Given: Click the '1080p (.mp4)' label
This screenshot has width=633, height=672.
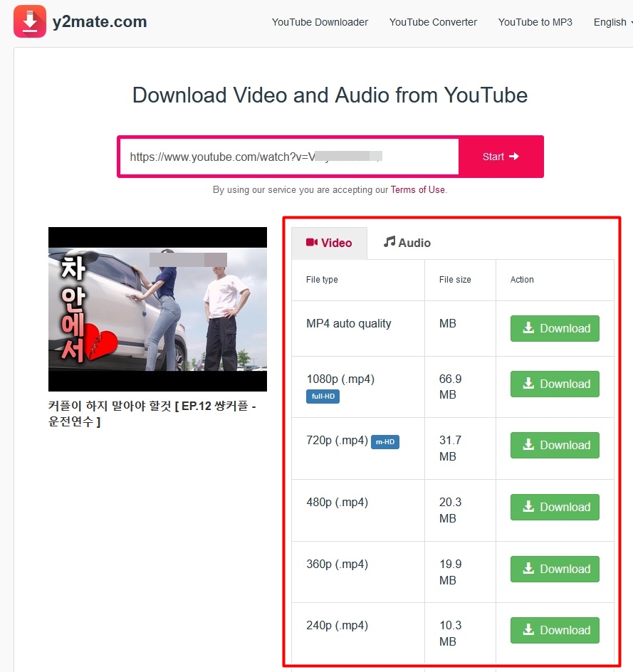Looking at the screenshot, I should [340, 379].
